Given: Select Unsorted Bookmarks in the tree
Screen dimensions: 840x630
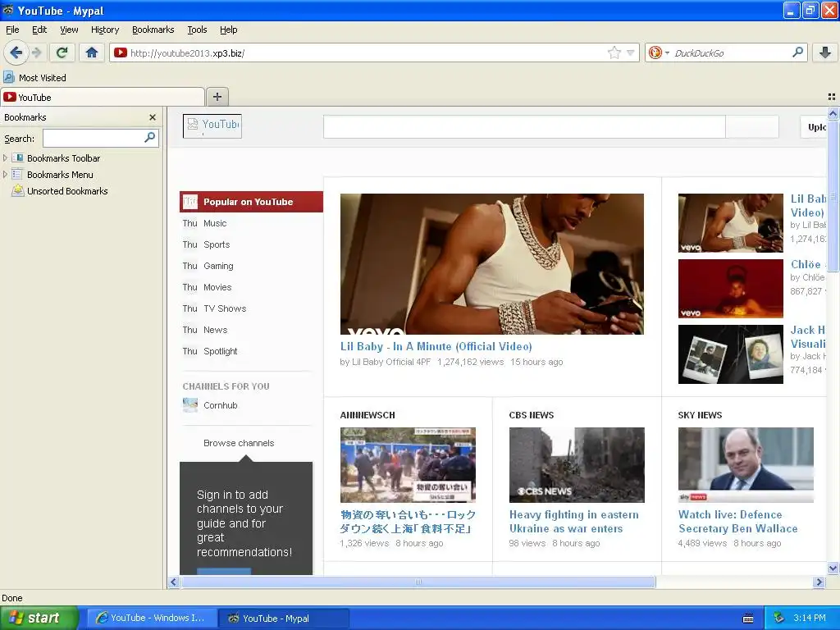Looking at the screenshot, I should (x=67, y=190).
